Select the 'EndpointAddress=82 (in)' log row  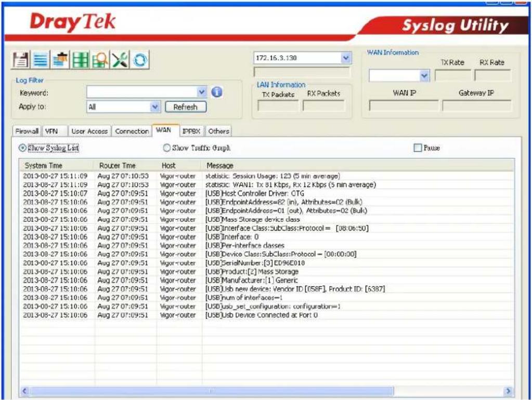267,202
